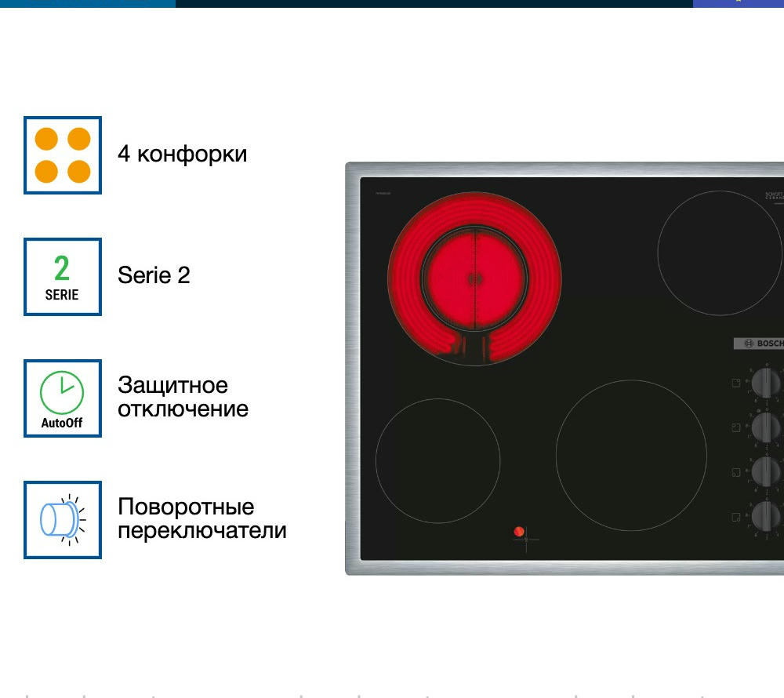Click the bottom-left unlit burner ring
The height and width of the screenshot is (698, 784).
[437, 460]
